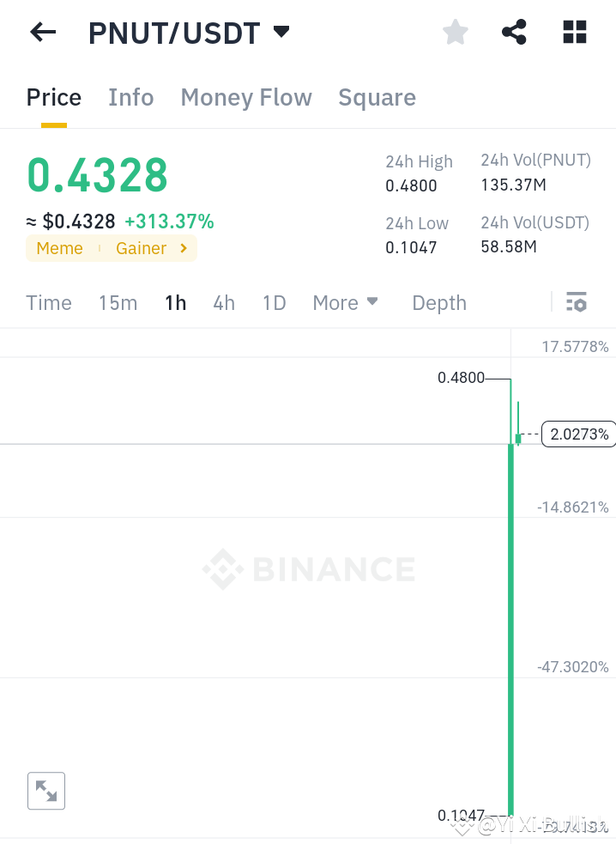The image size is (616, 844).
Task: Select the Meme tag label
Action: [x=59, y=248]
